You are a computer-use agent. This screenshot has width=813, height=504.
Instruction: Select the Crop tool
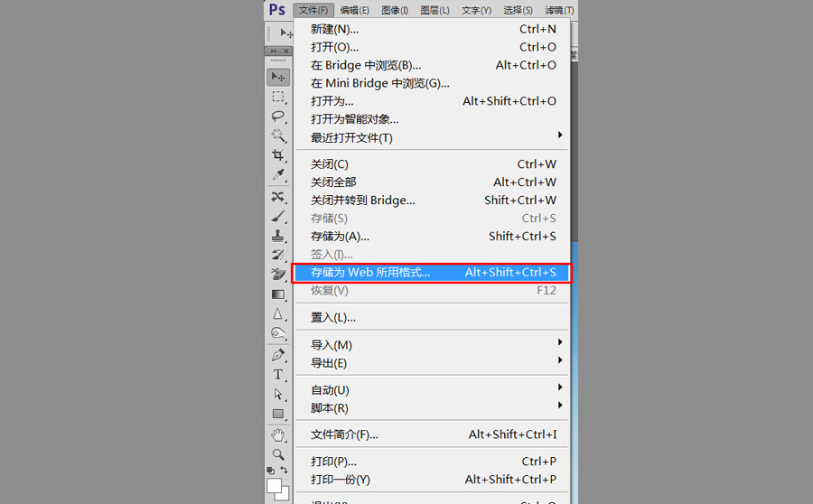coord(278,155)
